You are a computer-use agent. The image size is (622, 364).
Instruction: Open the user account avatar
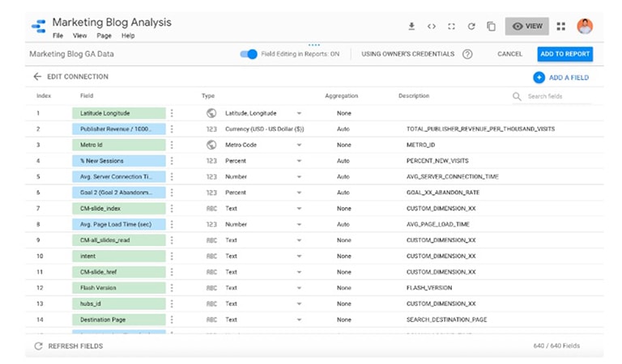(x=585, y=26)
